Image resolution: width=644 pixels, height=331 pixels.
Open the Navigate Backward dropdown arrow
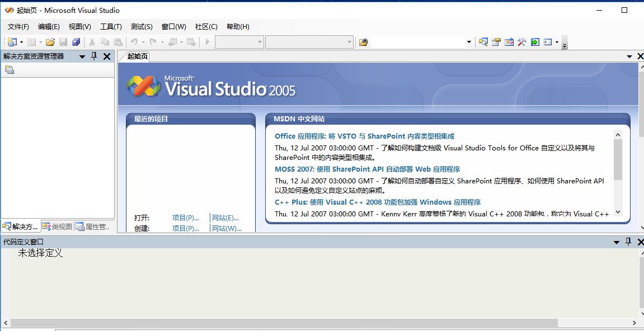tap(181, 42)
